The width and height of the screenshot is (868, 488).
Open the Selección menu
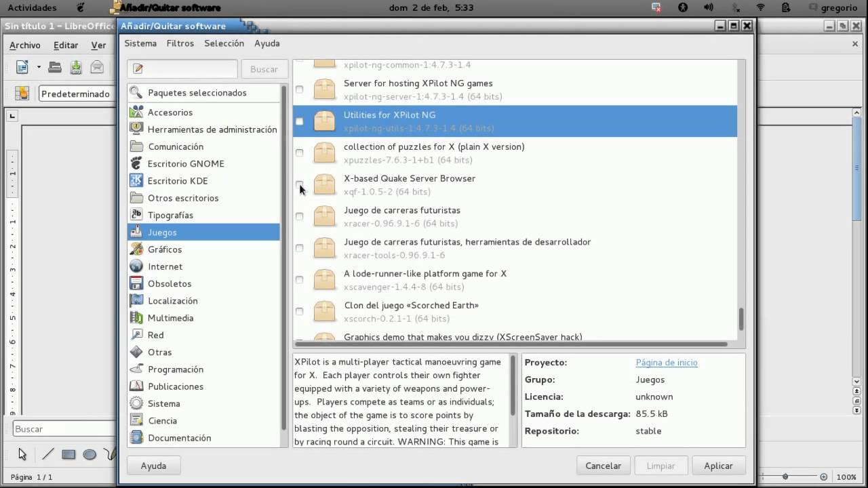click(224, 43)
